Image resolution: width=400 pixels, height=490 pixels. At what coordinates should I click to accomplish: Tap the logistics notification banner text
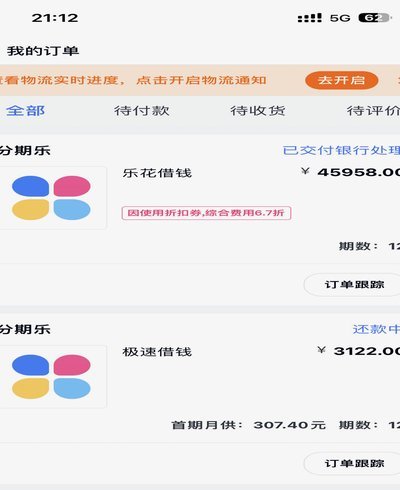[x=133, y=80]
